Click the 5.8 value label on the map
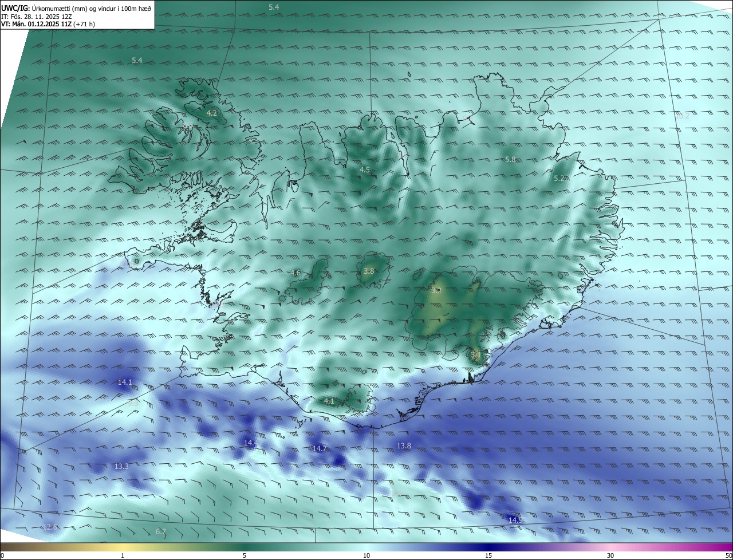 (511, 159)
